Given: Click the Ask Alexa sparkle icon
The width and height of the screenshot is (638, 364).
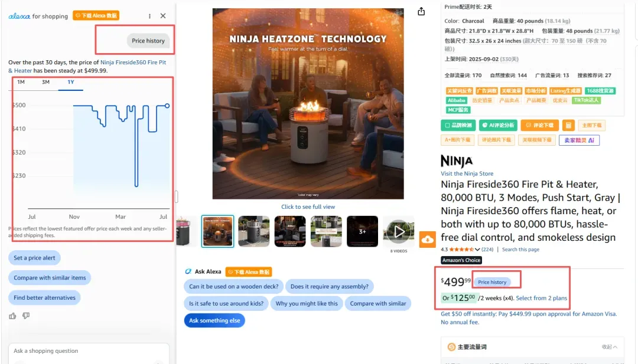Looking at the screenshot, I should pos(188,271).
